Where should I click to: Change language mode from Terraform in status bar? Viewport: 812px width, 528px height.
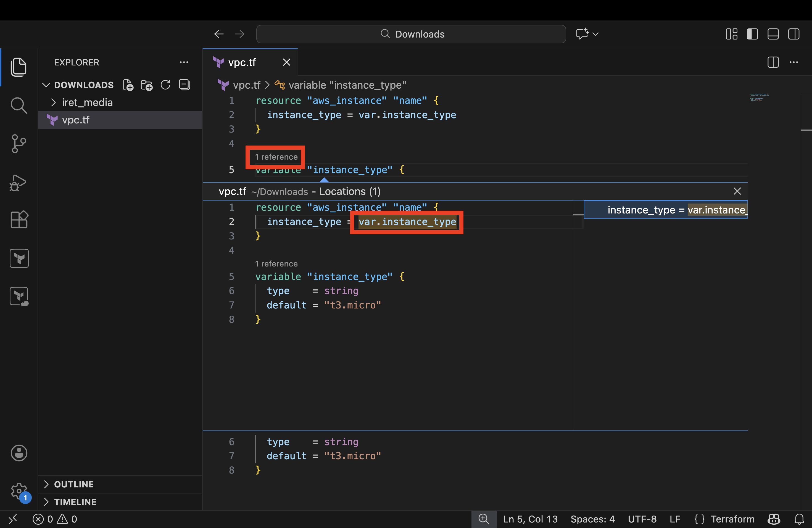[732, 519]
